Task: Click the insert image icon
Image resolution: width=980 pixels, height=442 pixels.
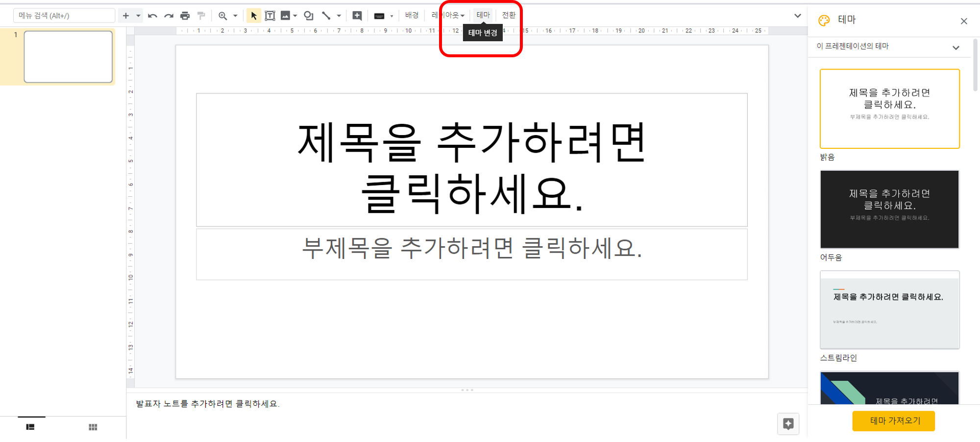Action: tap(285, 16)
